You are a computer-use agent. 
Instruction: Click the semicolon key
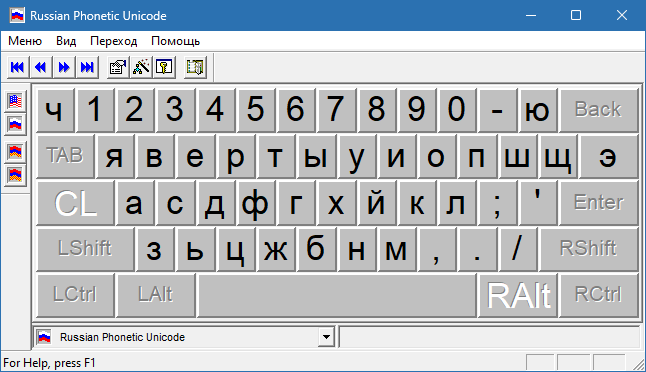click(498, 203)
